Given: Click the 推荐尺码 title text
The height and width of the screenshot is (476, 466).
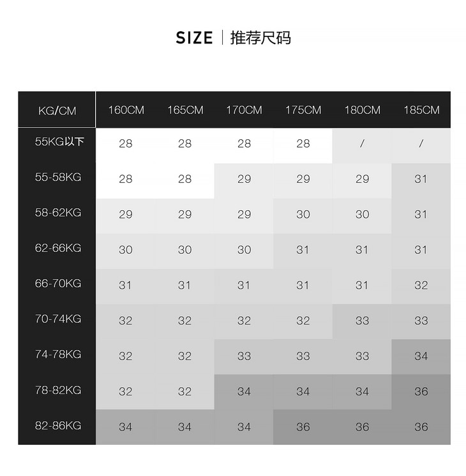Looking at the screenshot, I should [260, 38].
